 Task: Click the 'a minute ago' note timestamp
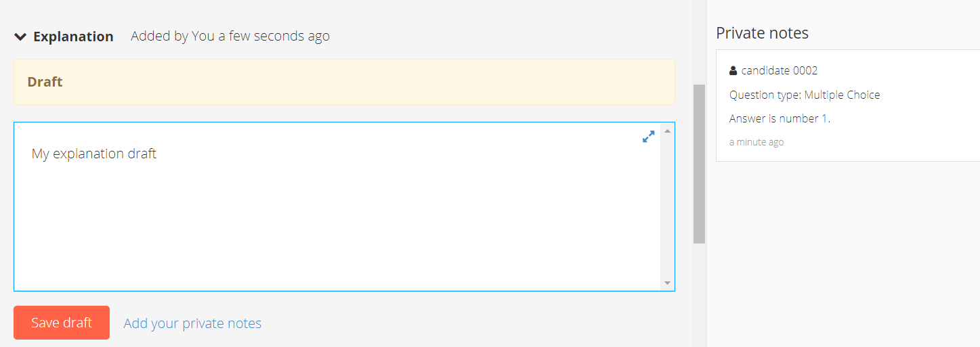tap(757, 142)
